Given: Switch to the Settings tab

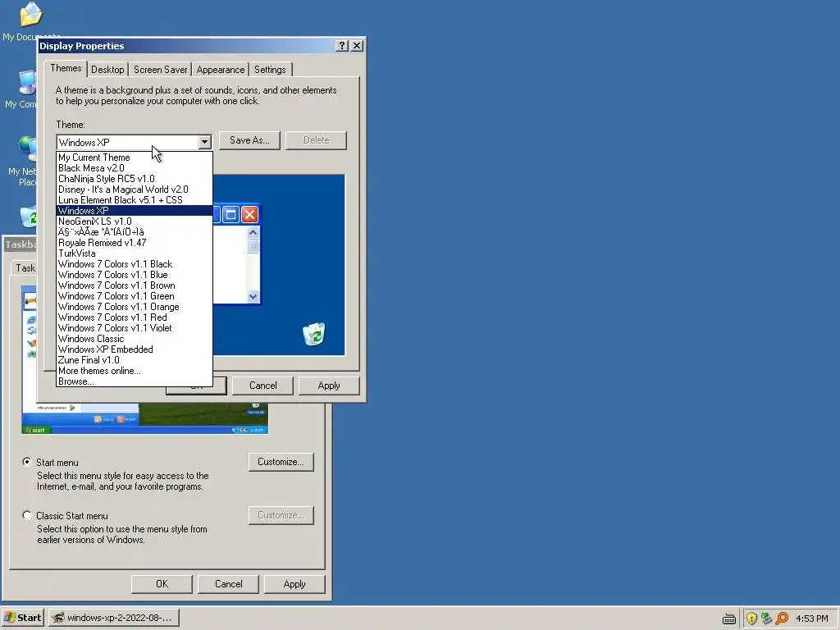Looking at the screenshot, I should pyautogui.click(x=270, y=70).
